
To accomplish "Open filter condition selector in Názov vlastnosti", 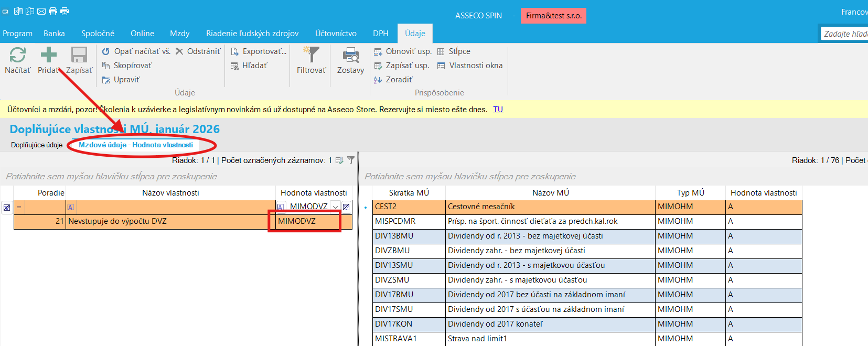I will click(71, 207).
